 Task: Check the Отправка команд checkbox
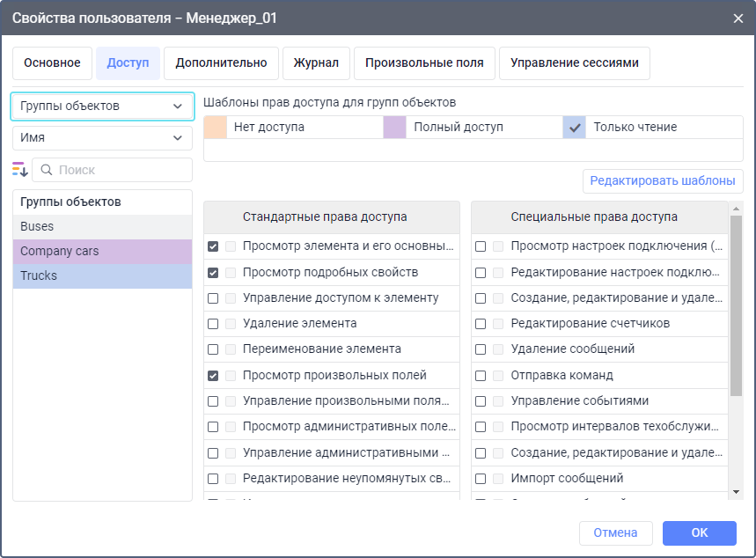481,376
